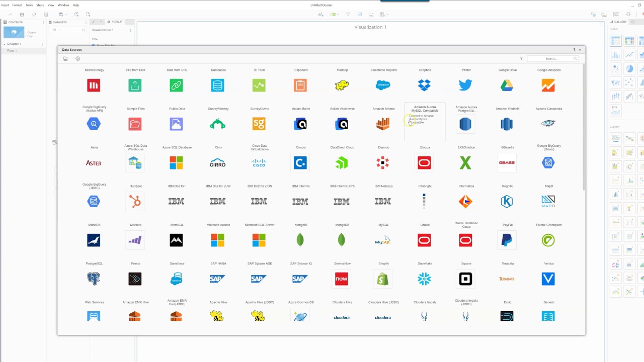Select the Denodo data source
Screen dimensions: 644x362
coord(383,163)
